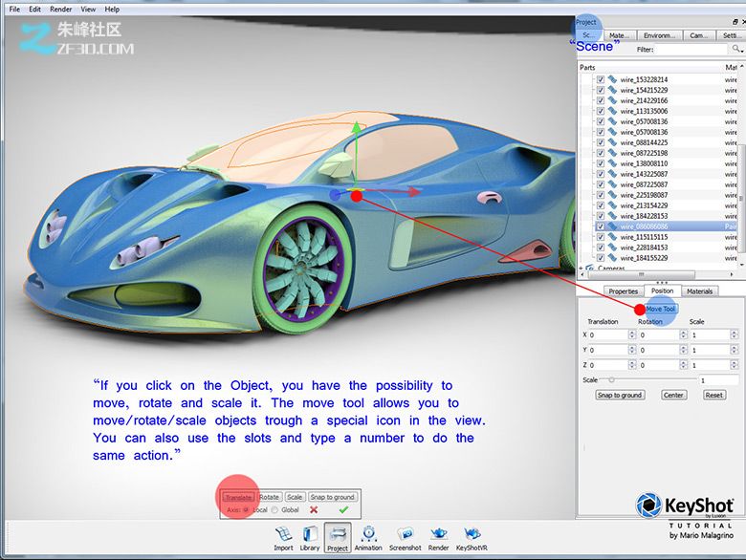Screen dimensions: 746x560
Task: Switch to the Properties sub-tab
Action: (x=624, y=291)
